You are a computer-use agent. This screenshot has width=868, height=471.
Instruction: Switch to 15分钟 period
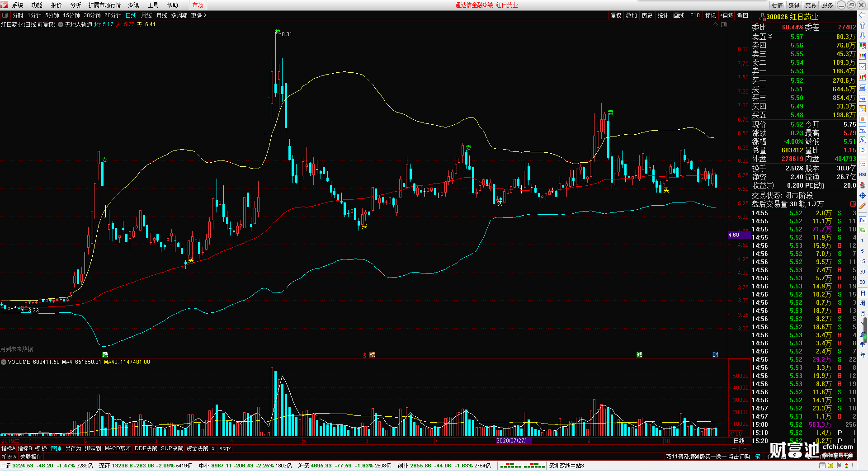71,15
